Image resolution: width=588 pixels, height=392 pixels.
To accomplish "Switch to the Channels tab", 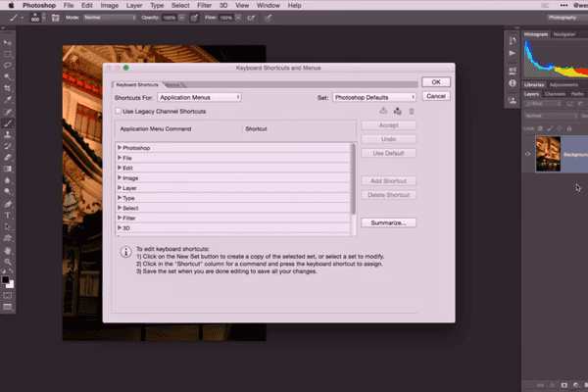I will pos(555,94).
